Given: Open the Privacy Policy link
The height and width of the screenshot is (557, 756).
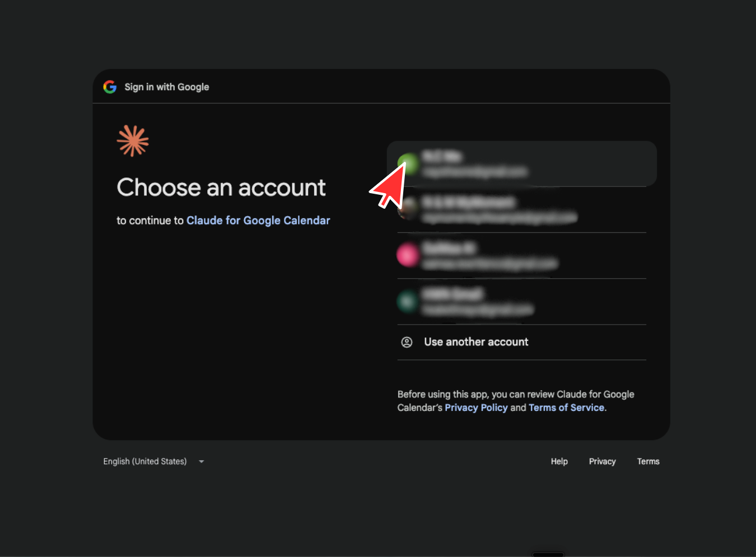Looking at the screenshot, I should click(476, 408).
